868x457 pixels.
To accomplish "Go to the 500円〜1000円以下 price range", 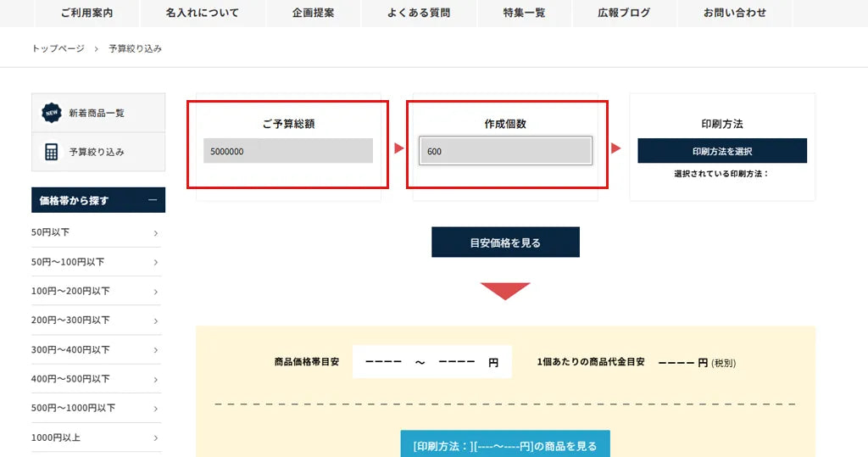I will [x=95, y=408].
